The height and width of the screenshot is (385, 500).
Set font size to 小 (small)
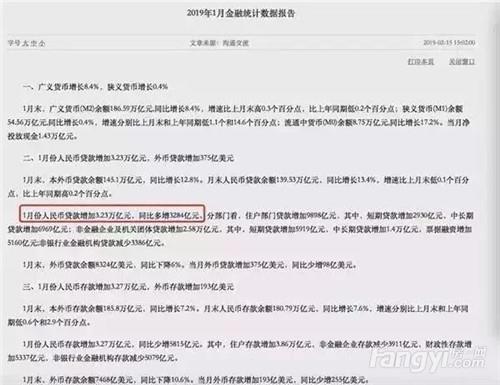[41, 43]
